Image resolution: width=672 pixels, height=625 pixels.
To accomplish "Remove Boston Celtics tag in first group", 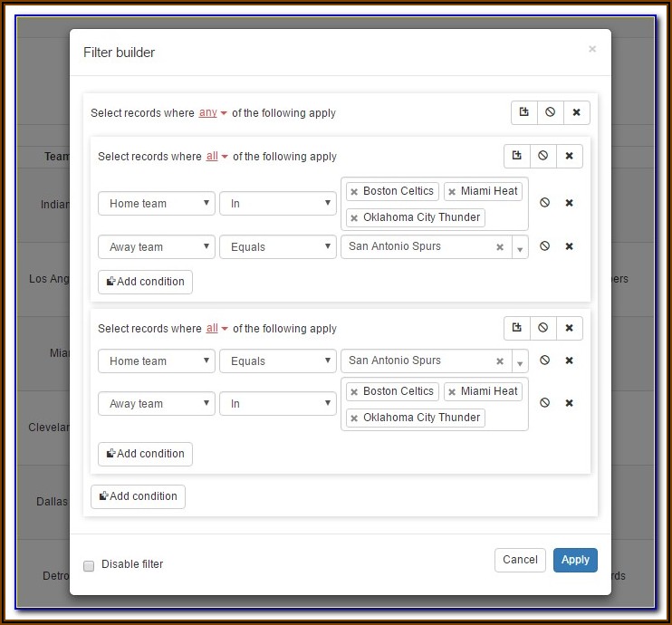I will pos(354,192).
